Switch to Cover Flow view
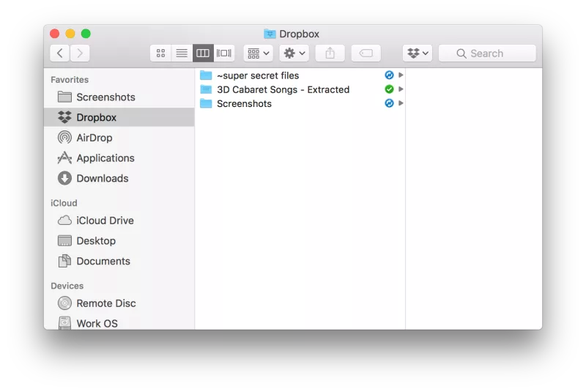The height and width of the screenshot is (392, 586). (224, 53)
